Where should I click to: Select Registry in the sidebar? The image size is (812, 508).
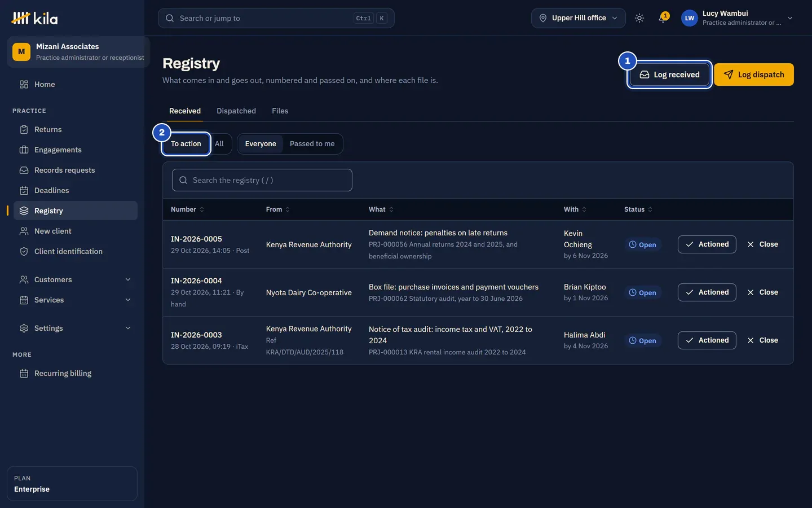(x=76, y=211)
